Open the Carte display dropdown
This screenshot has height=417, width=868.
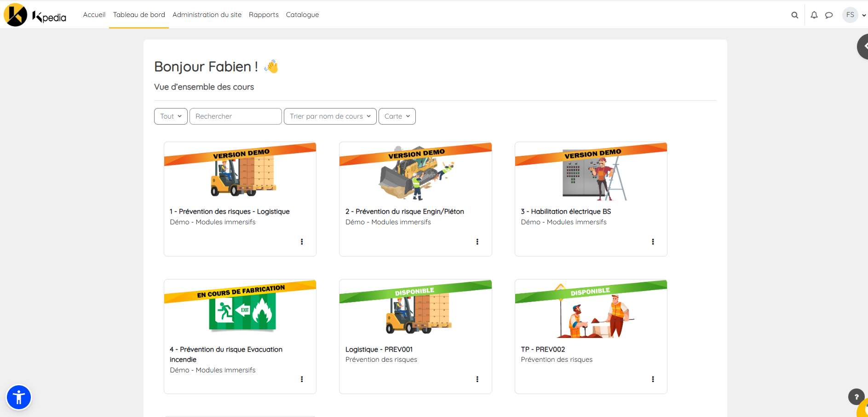[397, 116]
